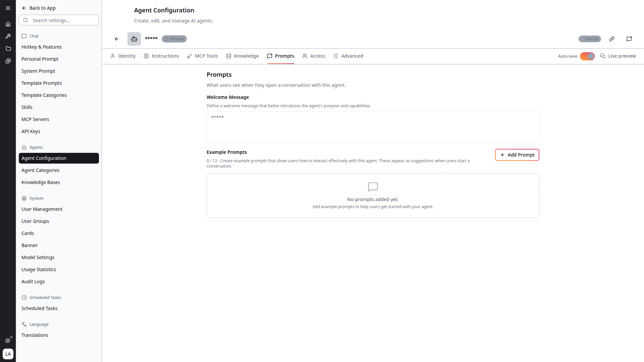This screenshot has height=362, width=644.
Task: Switch to the Identity tab
Action: click(x=123, y=56)
